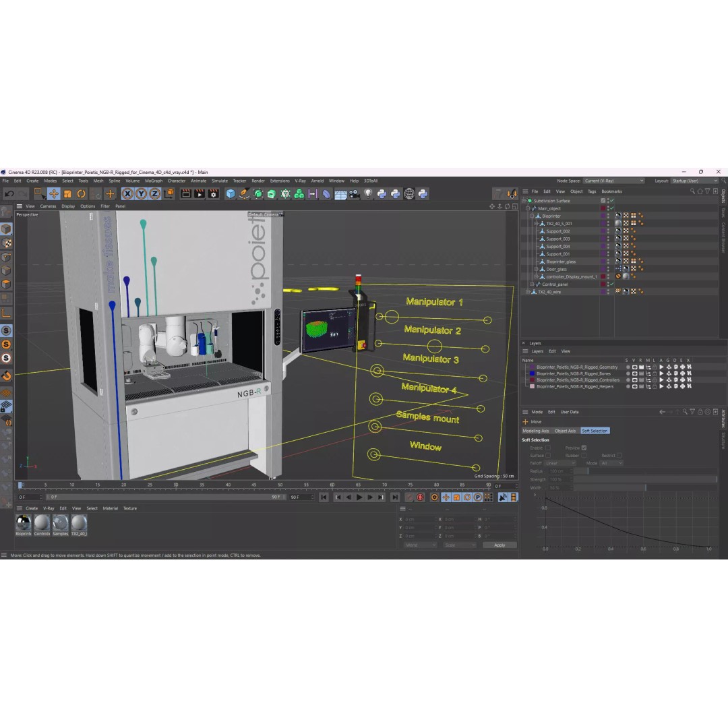728x728 pixels.
Task: Add a Light bulb object
Action: pos(368,194)
